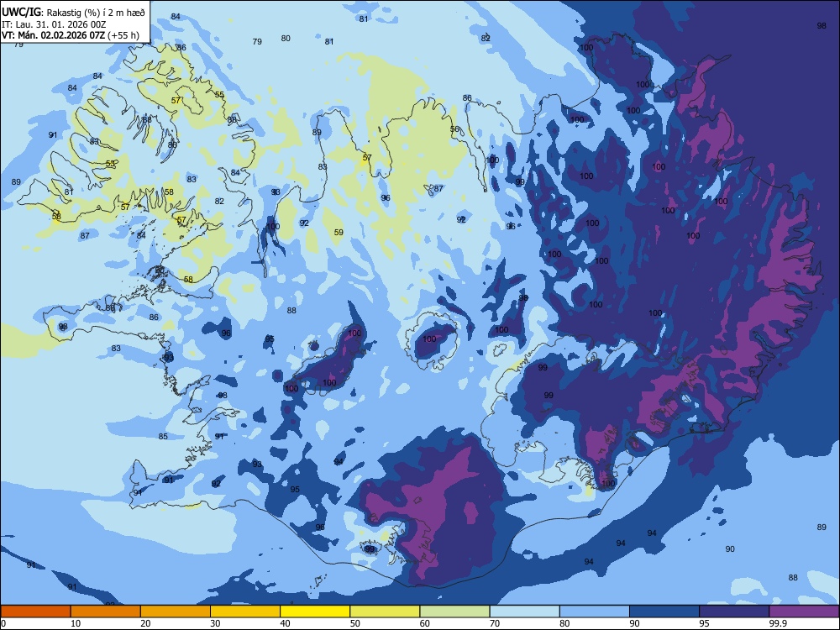This screenshot has height=630, width=840.
Task: Click the light blue 70–80 legend swatch
Action: (x=524, y=612)
